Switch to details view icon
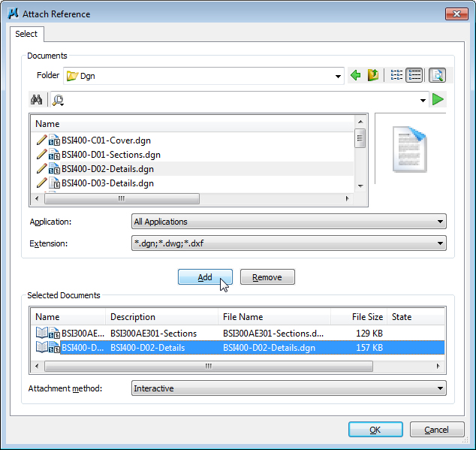This screenshot has width=476, height=450. click(x=414, y=75)
